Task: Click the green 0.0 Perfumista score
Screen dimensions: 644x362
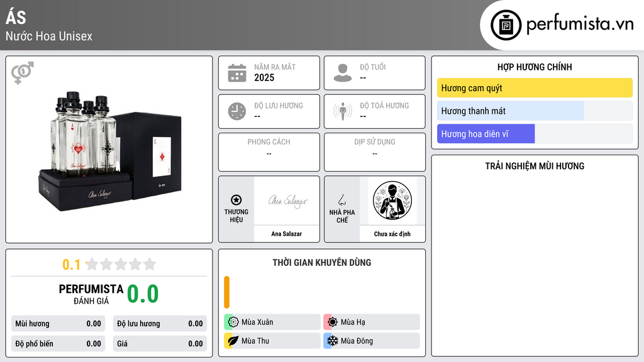Action: point(143,294)
